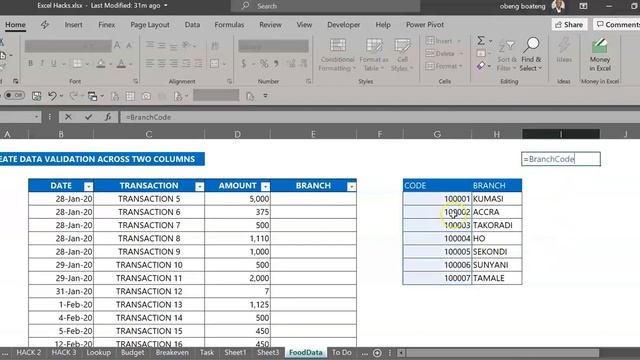Viewport: 640px width, 360px height.
Task: Select the TAKORADI branch cell
Action: [x=497, y=225]
